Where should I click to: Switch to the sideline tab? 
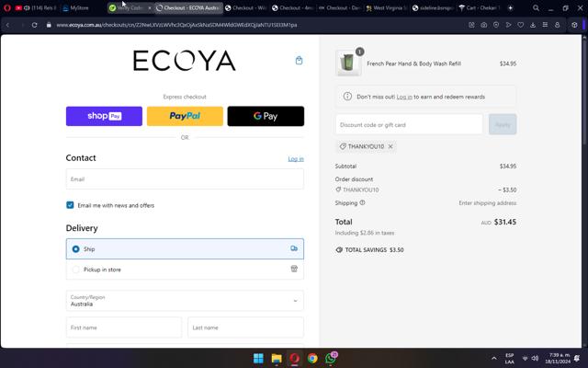click(433, 8)
